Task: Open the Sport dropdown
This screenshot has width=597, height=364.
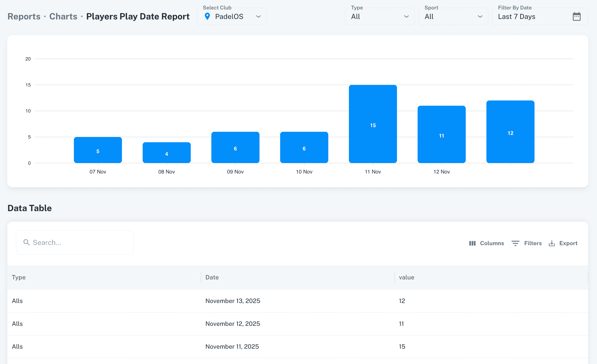Action: click(x=453, y=17)
